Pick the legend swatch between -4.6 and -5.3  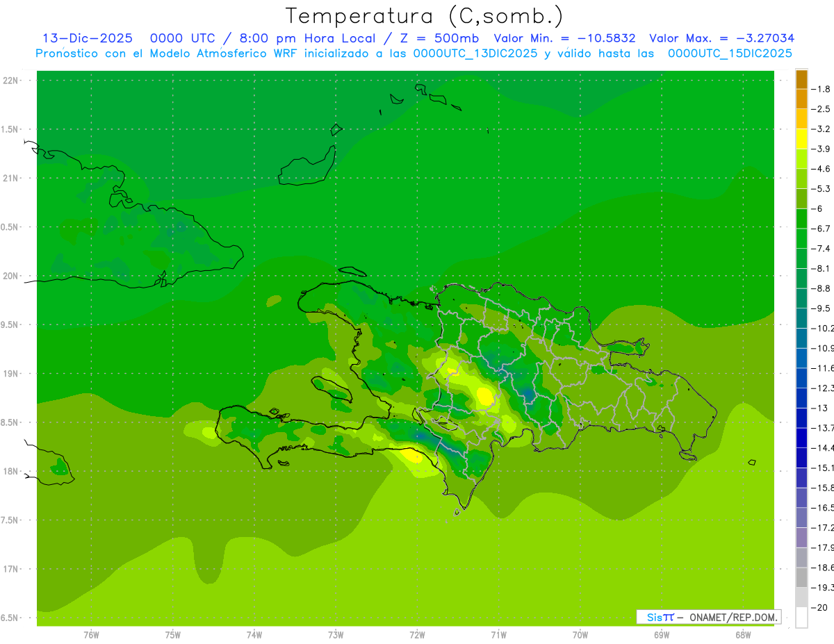pyautogui.click(x=801, y=179)
